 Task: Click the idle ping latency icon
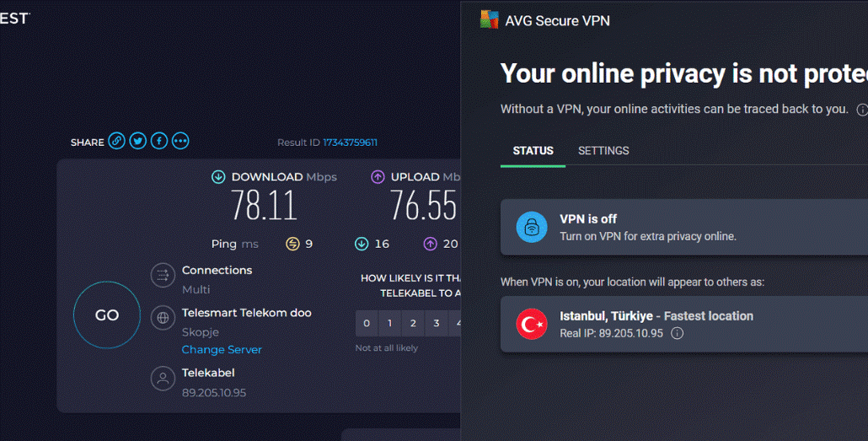(x=292, y=244)
